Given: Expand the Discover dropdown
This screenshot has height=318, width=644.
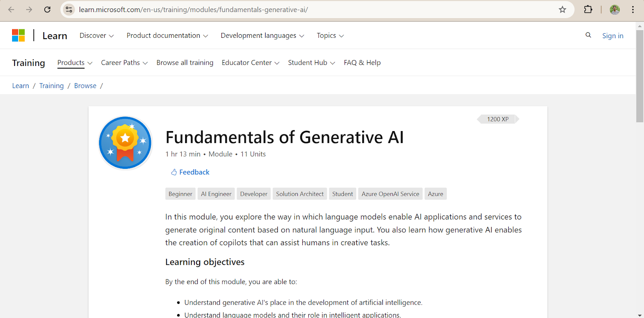Looking at the screenshot, I should click(x=97, y=35).
